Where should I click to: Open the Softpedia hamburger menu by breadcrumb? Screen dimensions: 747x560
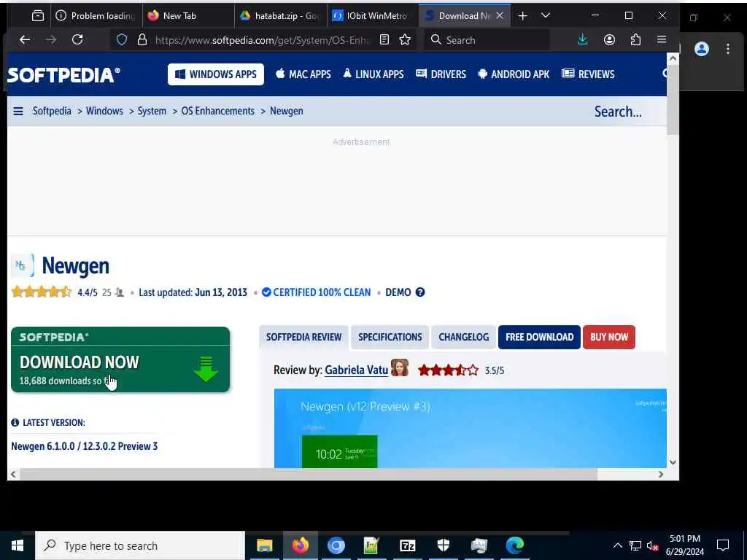click(x=18, y=112)
